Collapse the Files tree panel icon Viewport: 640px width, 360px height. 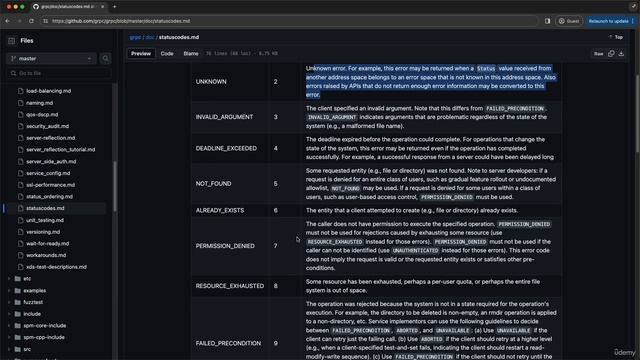point(11,41)
